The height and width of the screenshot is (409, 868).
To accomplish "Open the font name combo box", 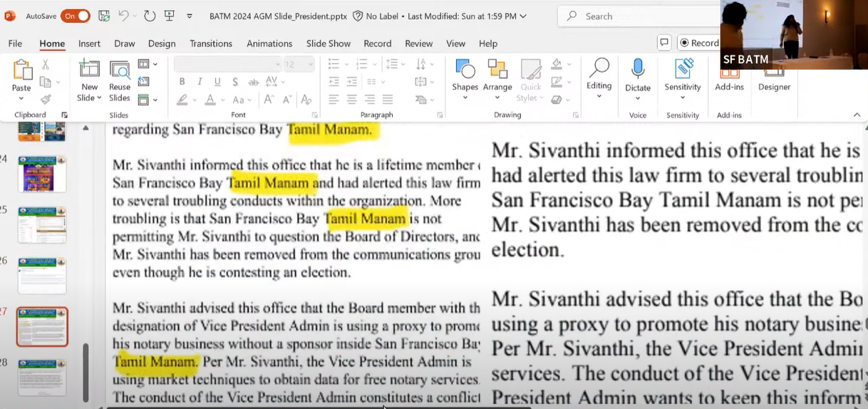I will click(x=228, y=64).
